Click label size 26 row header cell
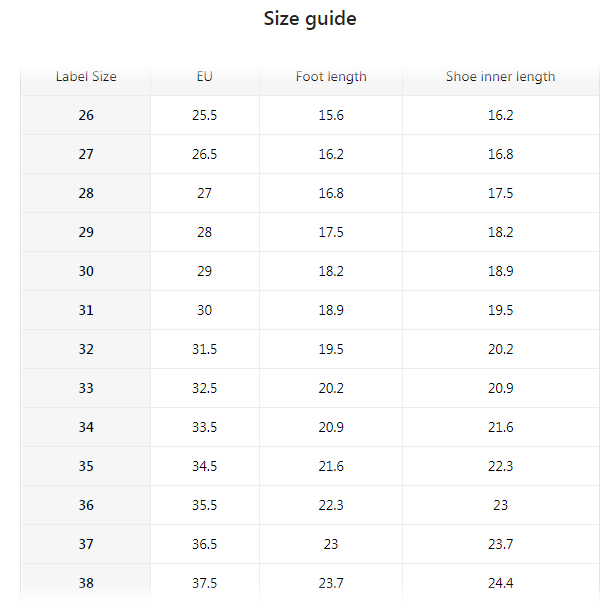The height and width of the screenshot is (604, 607). coord(86,116)
